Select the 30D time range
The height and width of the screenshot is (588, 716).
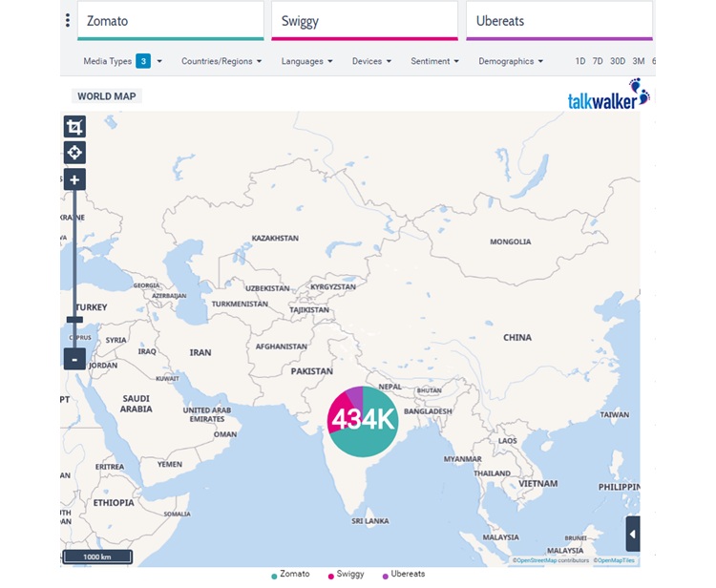point(618,61)
